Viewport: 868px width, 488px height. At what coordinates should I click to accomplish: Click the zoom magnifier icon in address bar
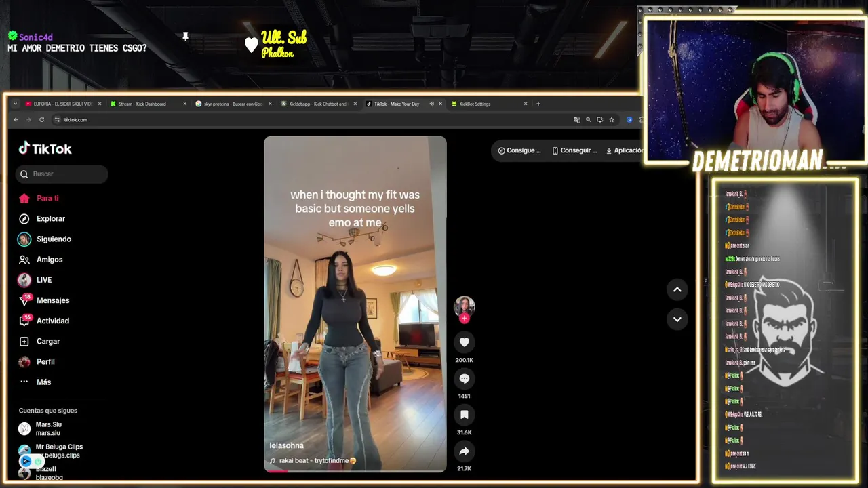tap(589, 119)
